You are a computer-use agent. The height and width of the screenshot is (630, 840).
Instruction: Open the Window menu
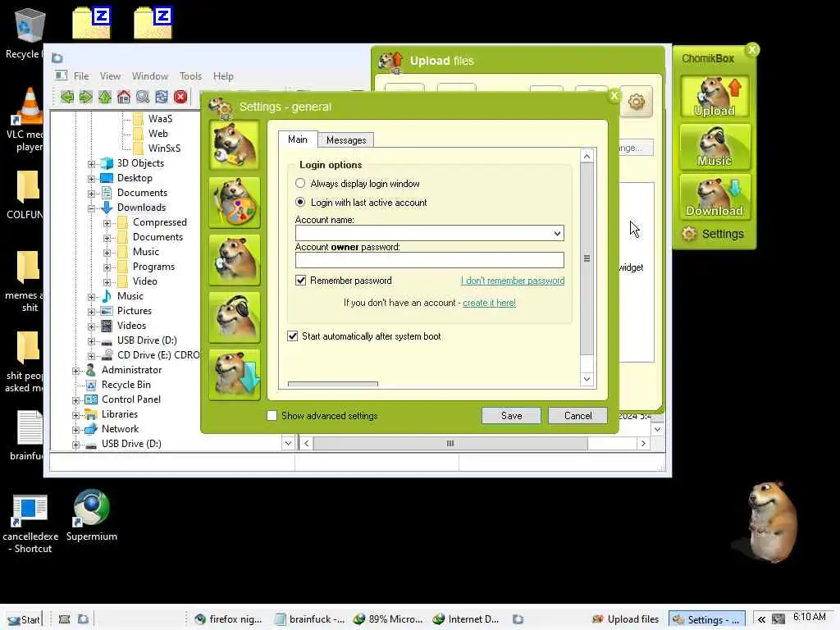150,76
